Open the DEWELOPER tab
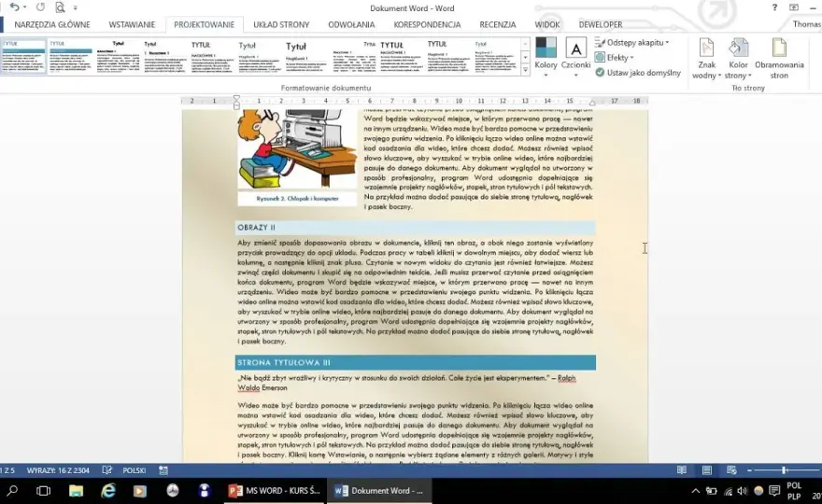Viewport: 822px width, 504px height. click(x=601, y=24)
